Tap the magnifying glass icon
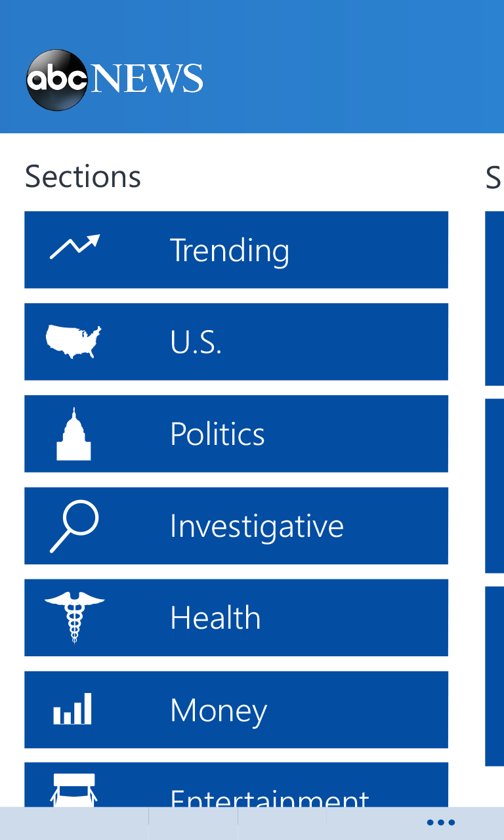Viewport: 504px width, 840px height. [74, 526]
